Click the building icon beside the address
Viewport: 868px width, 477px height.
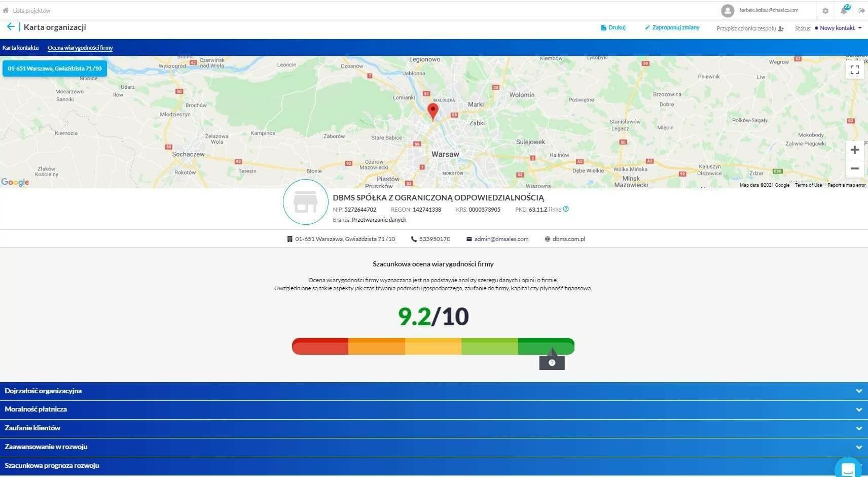pos(290,239)
